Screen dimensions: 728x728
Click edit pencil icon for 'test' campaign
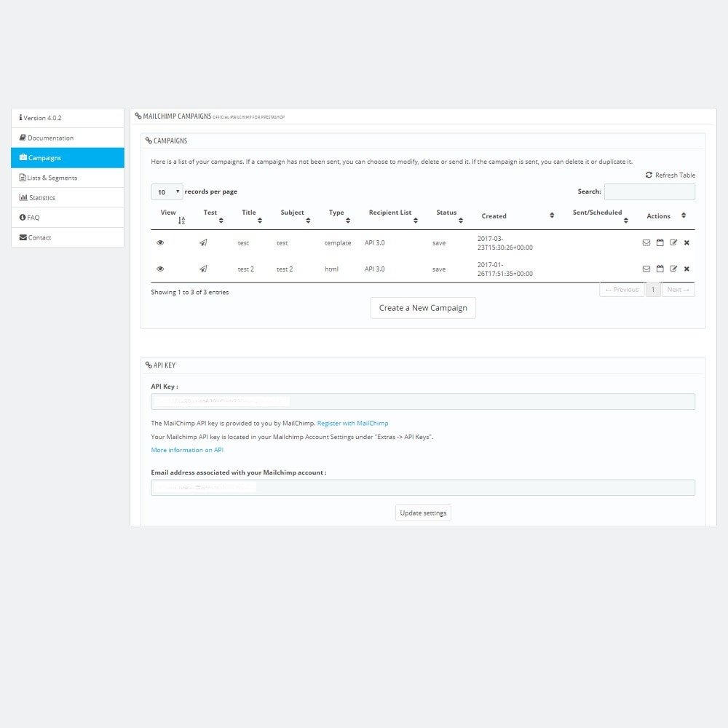click(x=673, y=243)
